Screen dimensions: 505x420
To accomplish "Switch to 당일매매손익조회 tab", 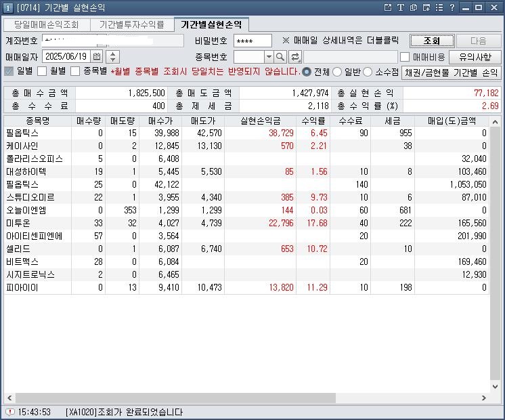I will click(x=47, y=24).
